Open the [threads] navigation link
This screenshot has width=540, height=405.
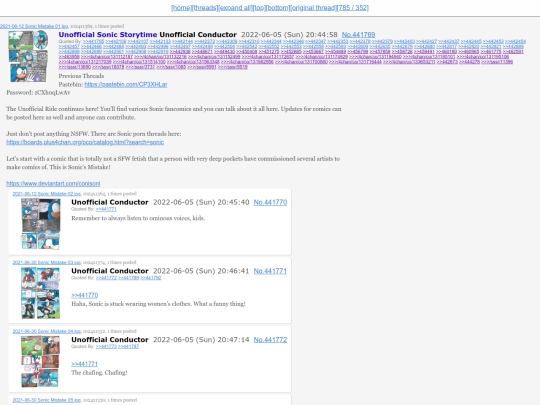(x=205, y=8)
